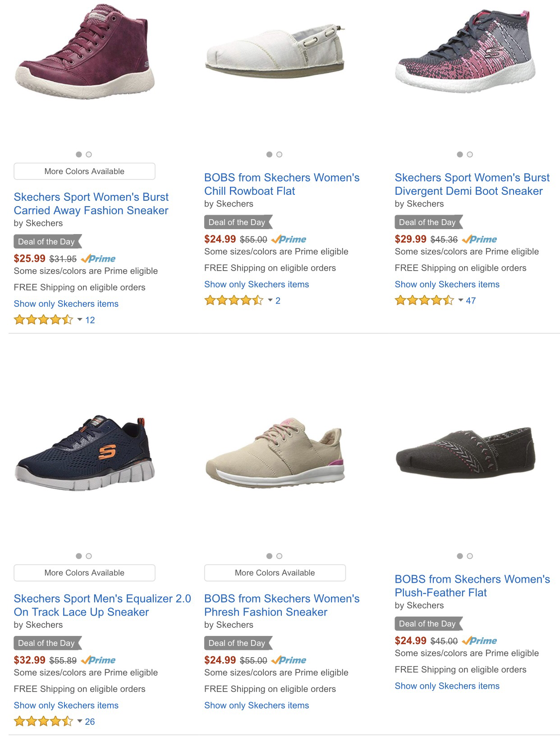Click the star rating with 26 reviews
The image size is (560, 737).
[43, 722]
